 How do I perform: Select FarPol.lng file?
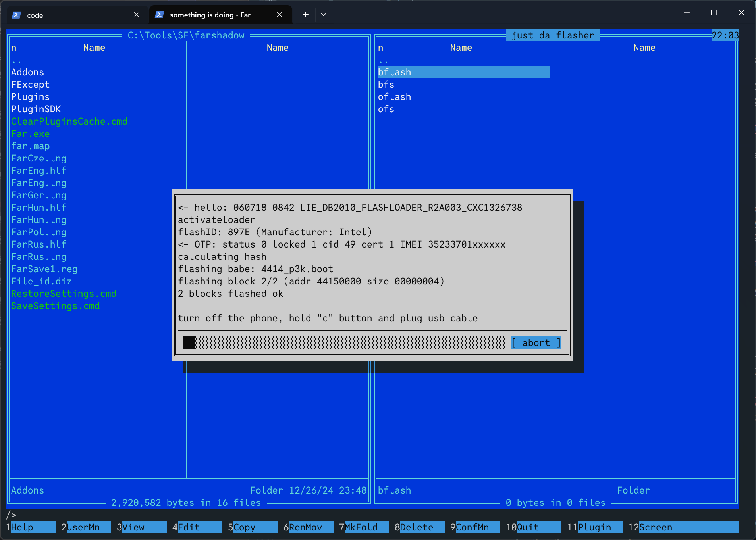coord(39,232)
